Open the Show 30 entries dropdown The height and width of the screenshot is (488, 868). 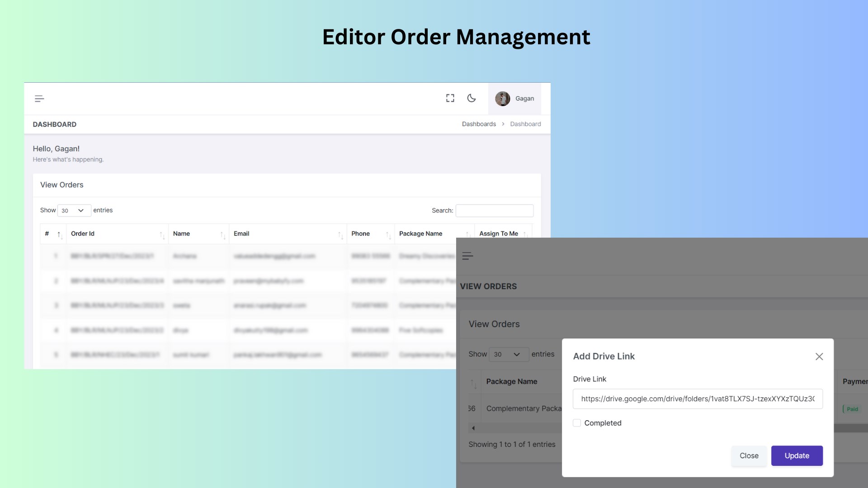(74, 211)
